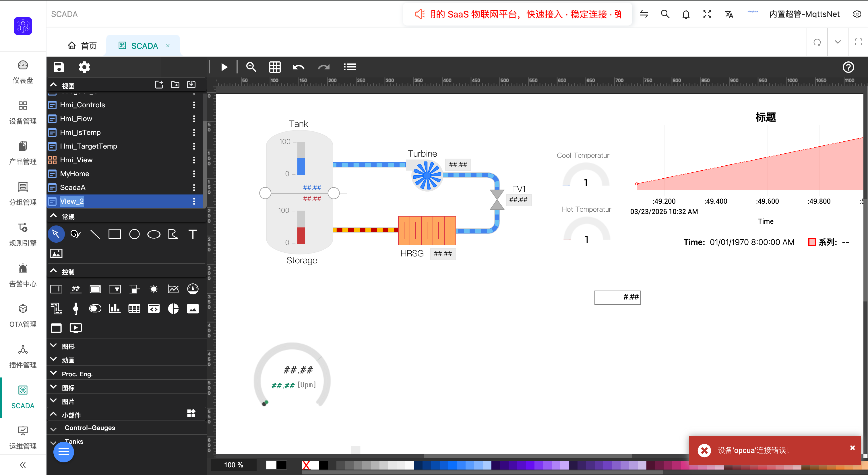Select the image insert tool under 常规
The height and width of the screenshot is (475, 868).
pyautogui.click(x=56, y=253)
